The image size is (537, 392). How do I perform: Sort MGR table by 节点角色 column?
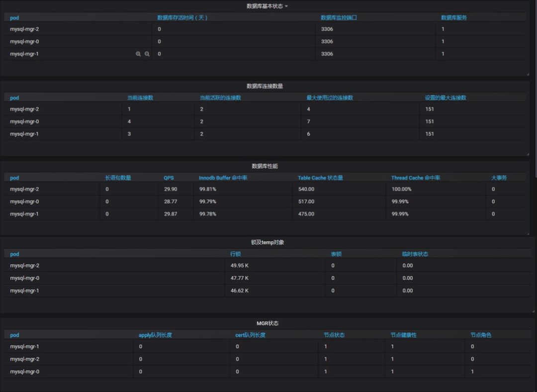481,335
